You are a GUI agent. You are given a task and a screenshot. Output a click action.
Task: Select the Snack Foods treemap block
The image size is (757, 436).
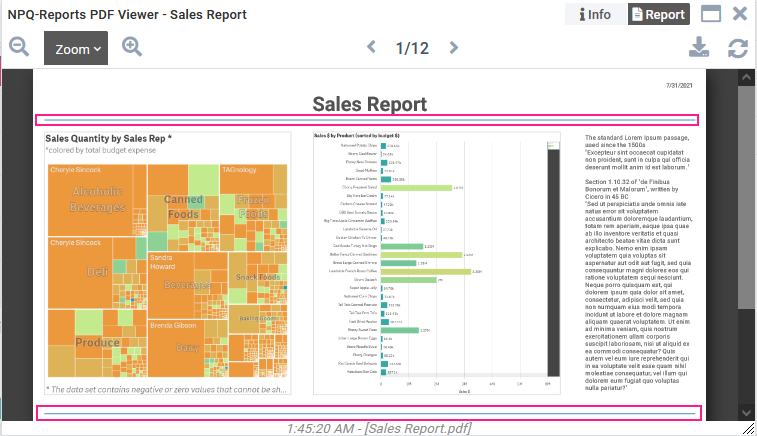[258, 277]
